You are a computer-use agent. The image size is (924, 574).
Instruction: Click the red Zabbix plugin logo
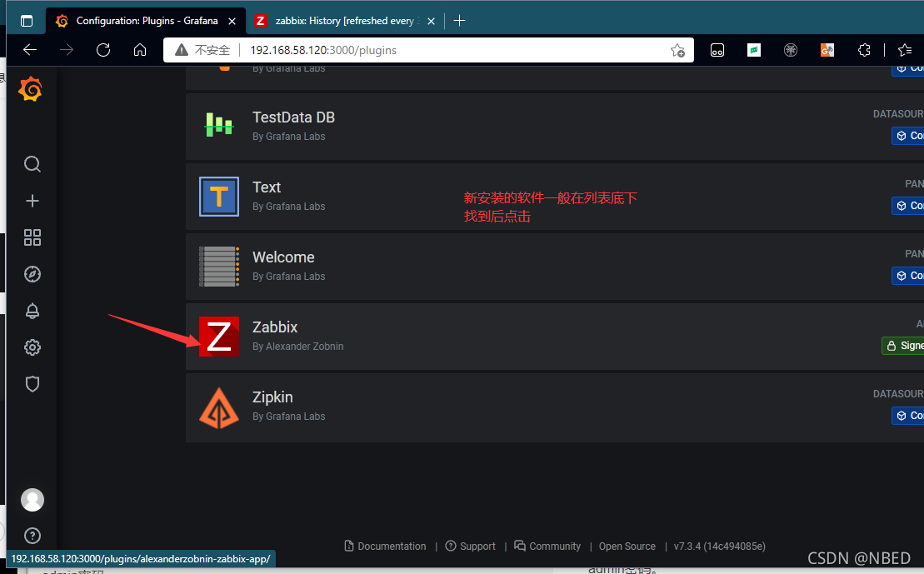(219, 337)
